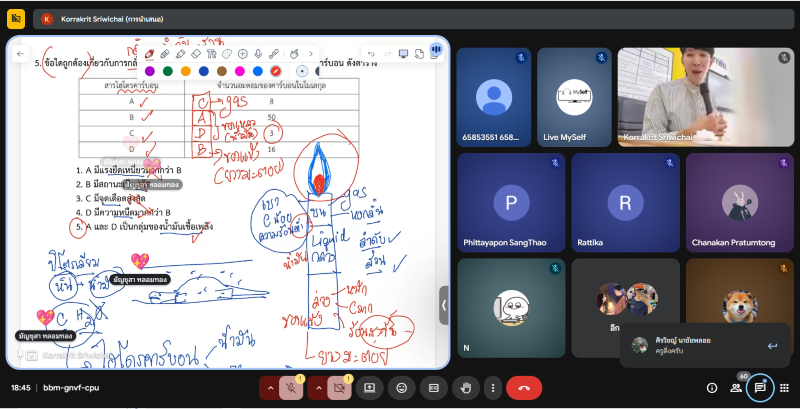Open the three-dot more options menu
The width and height of the screenshot is (800, 409).
pyautogui.click(x=492, y=387)
